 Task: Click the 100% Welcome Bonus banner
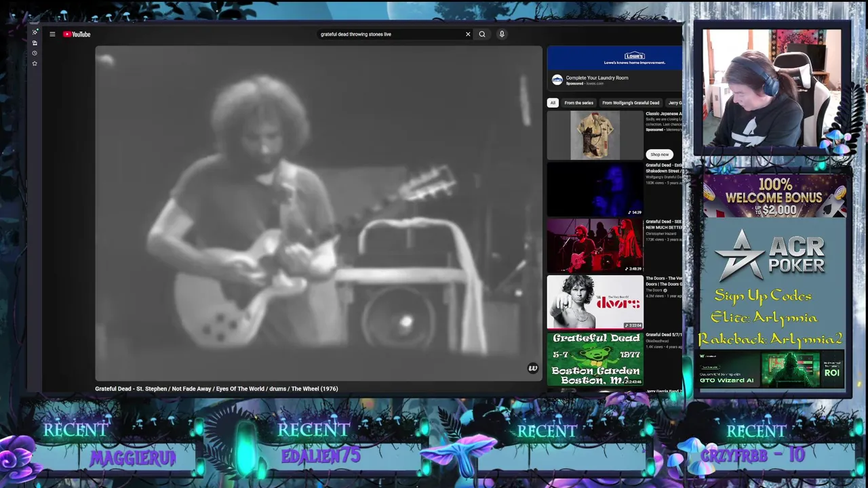774,196
